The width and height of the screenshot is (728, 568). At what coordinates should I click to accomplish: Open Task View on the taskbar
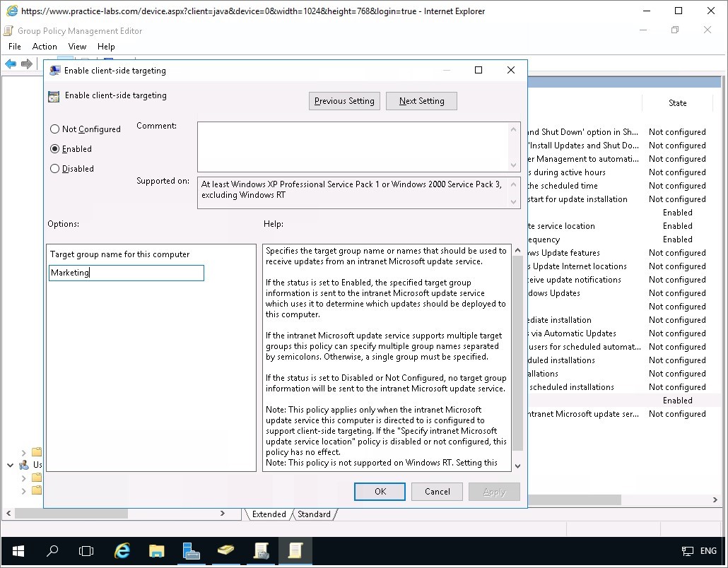point(86,551)
